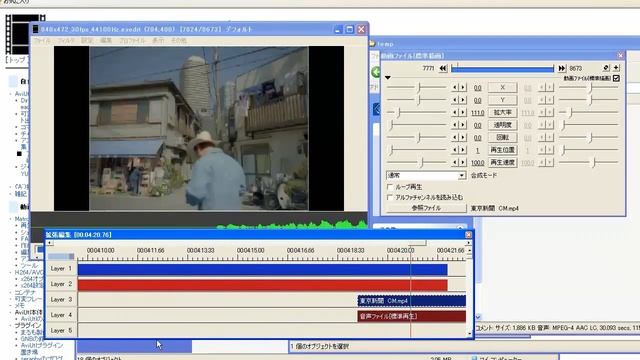Toggle Layer 1 in the timeline
Image resolution: width=640 pixels, height=360 pixels.
coord(61,269)
